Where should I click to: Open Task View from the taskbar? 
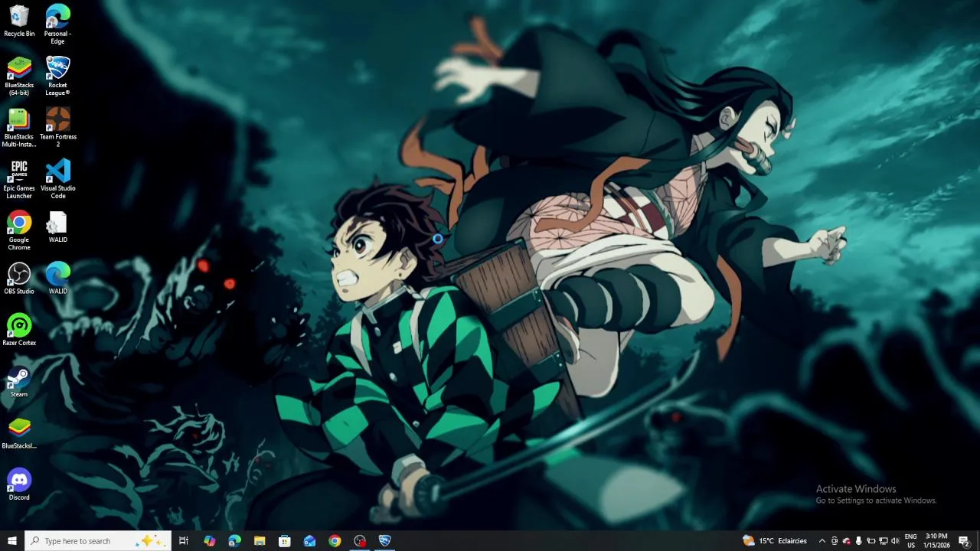pos(184,541)
